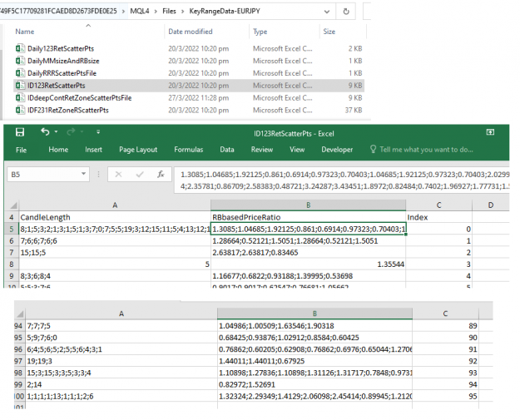Click the Explorer address bar refresh icon
The image size is (520, 420).
click(346, 12)
